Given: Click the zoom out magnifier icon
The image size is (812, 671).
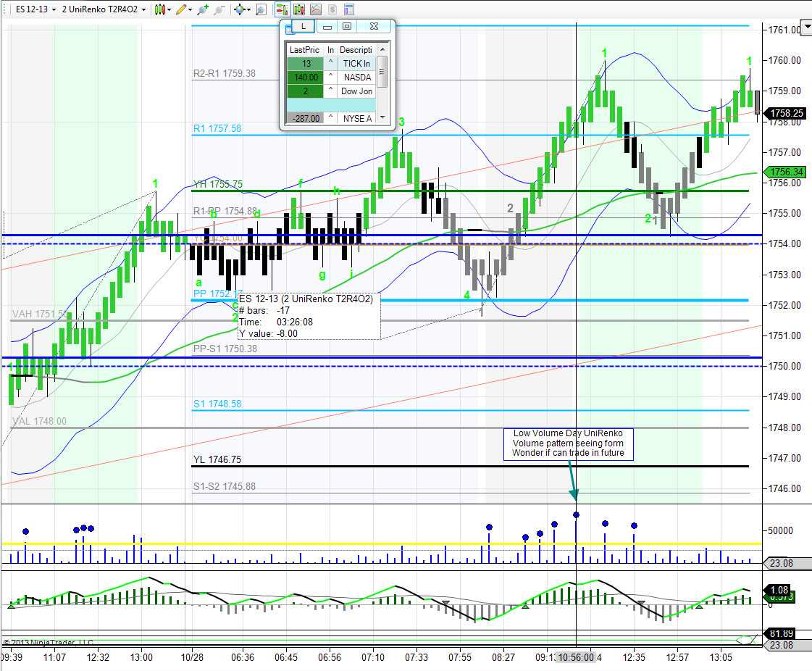Looking at the screenshot, I should pos(219,9).
